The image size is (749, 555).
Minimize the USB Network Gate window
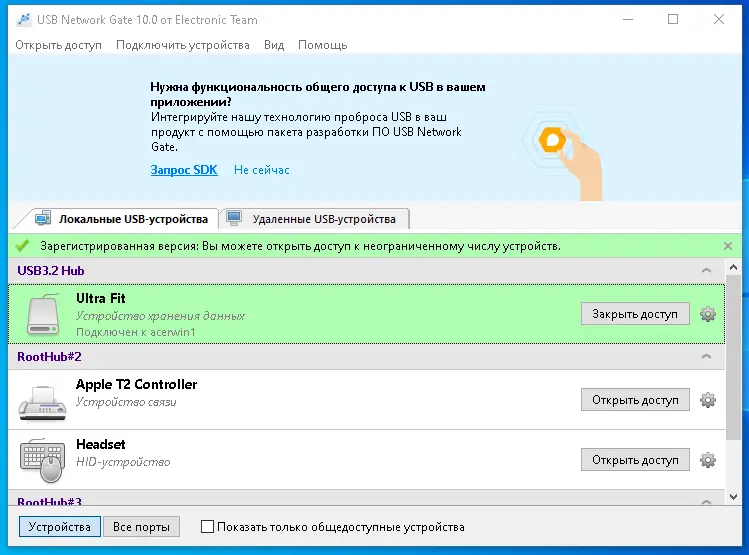pyautogui.click(x=628, y=19)
